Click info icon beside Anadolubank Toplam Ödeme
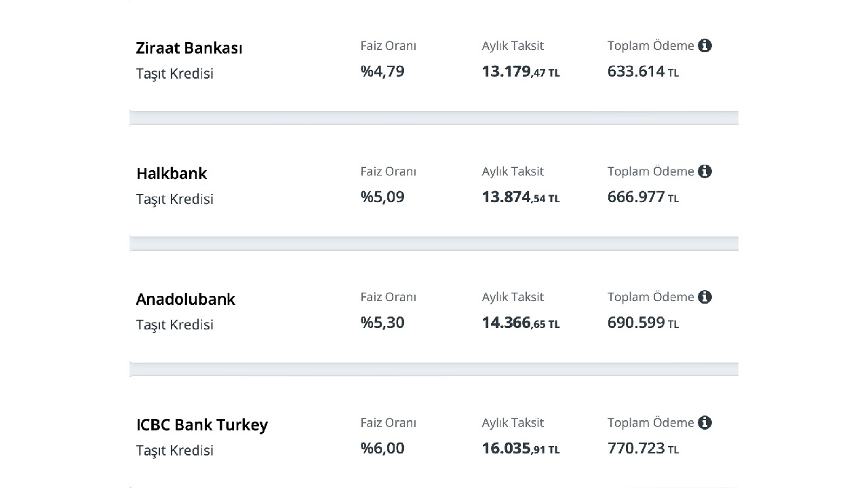Screen dimensions: 868x488 (x=705, y=297)
